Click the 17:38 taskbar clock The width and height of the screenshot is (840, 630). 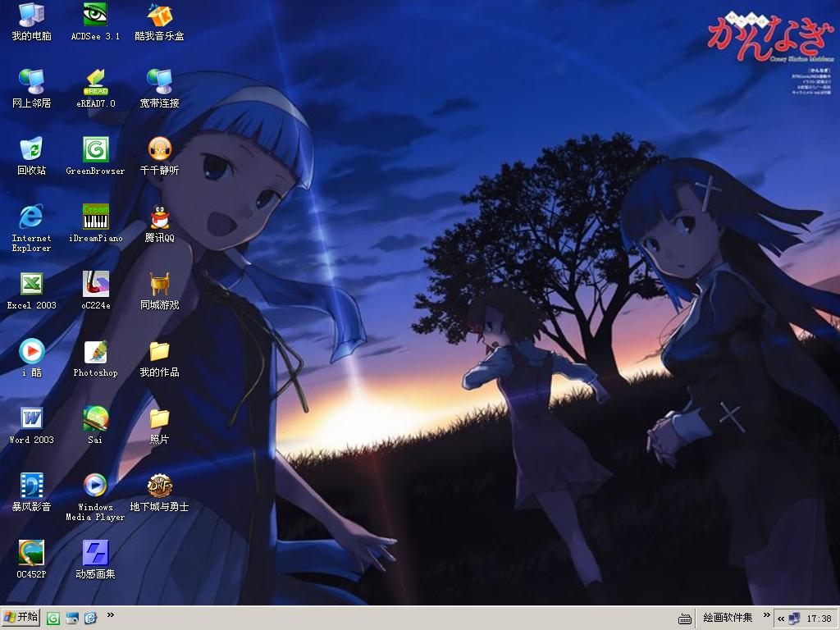[x=819, y=619]
